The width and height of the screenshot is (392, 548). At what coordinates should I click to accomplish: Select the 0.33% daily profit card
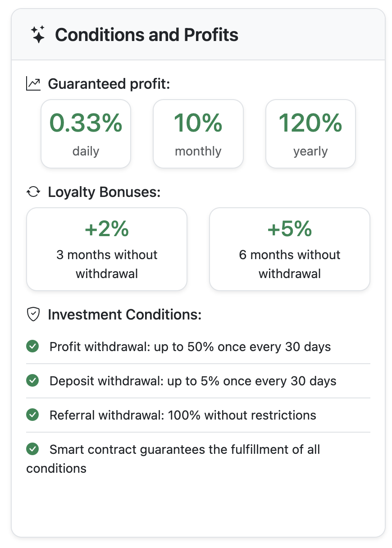(86, 134)
